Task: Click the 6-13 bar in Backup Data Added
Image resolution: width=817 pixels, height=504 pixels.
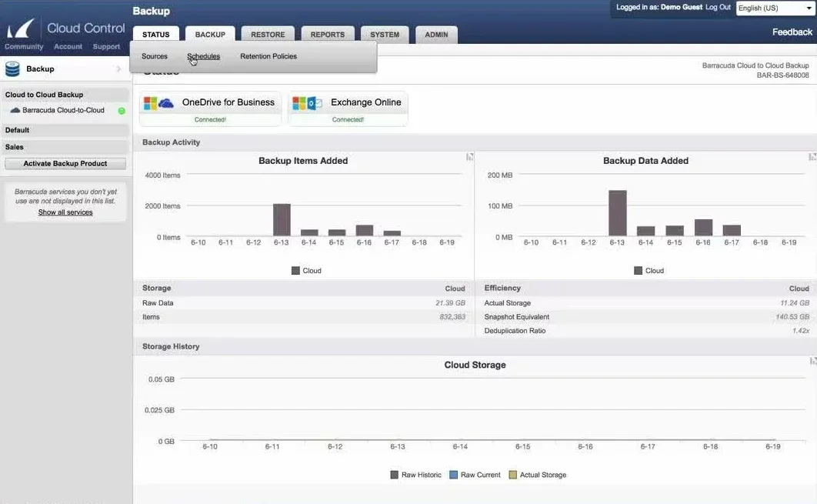Action: (618, 213)
